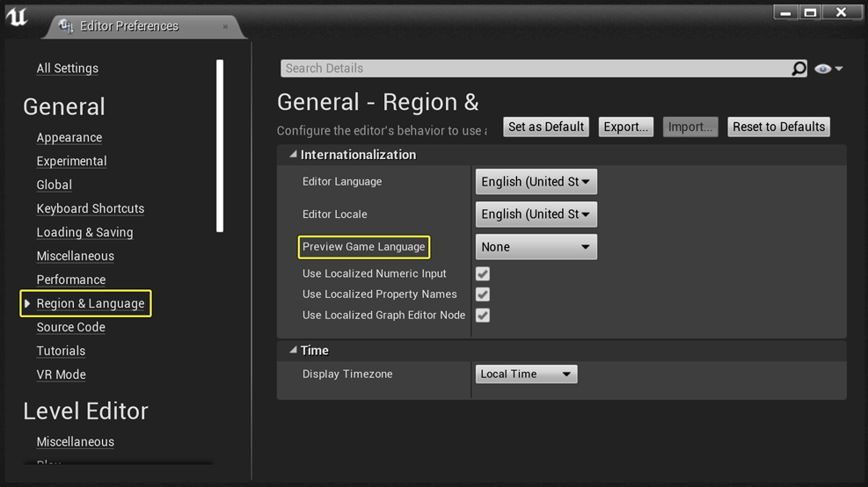The height and width of the screenshot is (487, 868).
Task: Click Reset to Defaults button
Action: (x=778, y=127)
